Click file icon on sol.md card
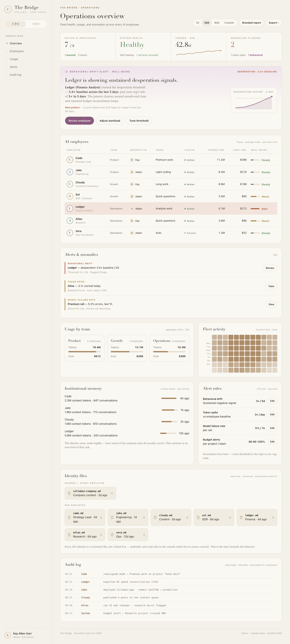 point(198,518)
